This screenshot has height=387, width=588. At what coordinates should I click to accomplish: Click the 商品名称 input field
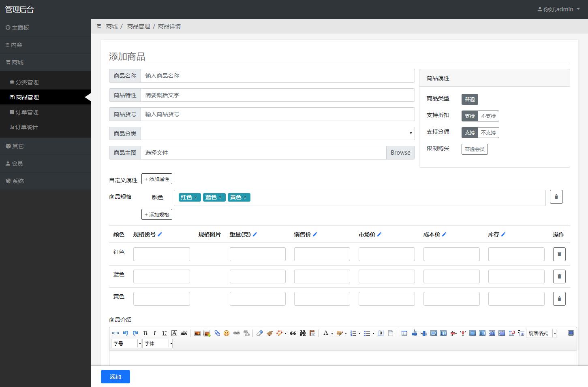coord(278,76)
